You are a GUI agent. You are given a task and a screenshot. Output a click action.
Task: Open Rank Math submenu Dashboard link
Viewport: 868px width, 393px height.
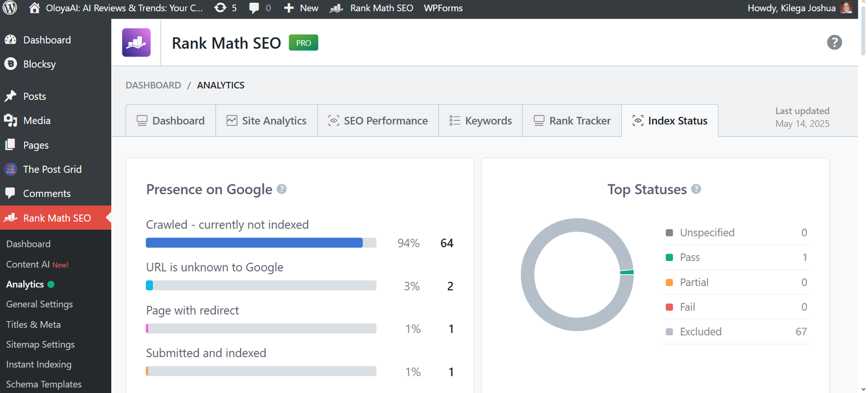tap(28, 244)
